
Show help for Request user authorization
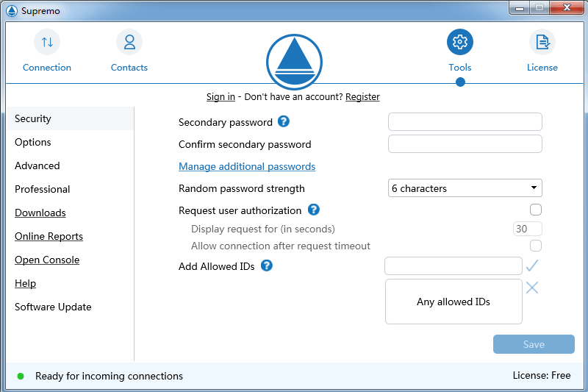click(313, 210)
